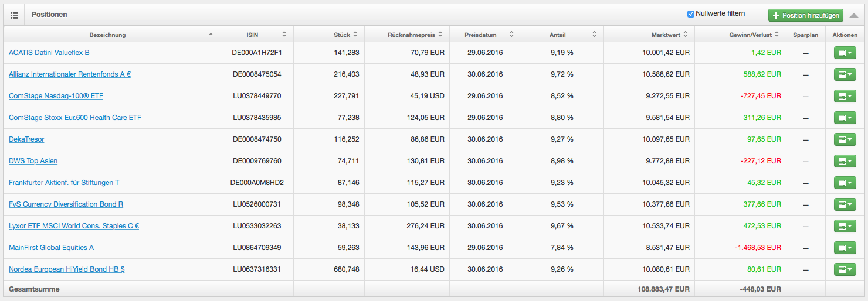Open actions dropdown for DekaTresor row
The width and height of the screenshot is (868, 301).
845,139
